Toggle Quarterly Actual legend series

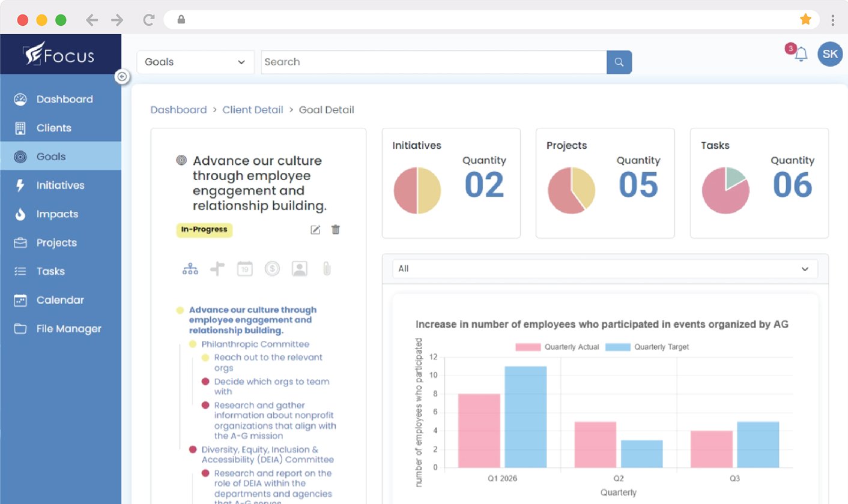(x=557, y=347)
